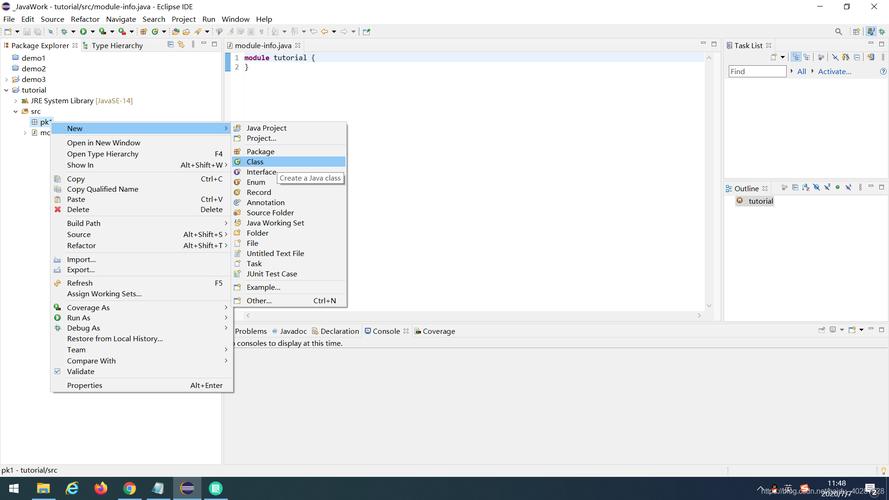Image resolution: width=889 pixels, height=500 pixels.
Task: Click the New Java Package toolbar icon
Action: tap(143, 32)
